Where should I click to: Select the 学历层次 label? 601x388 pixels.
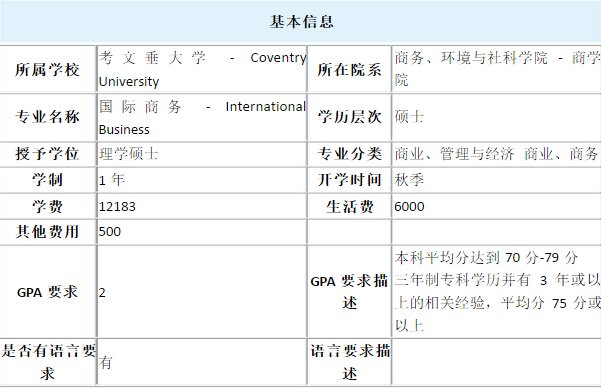[x=349, y=117]
